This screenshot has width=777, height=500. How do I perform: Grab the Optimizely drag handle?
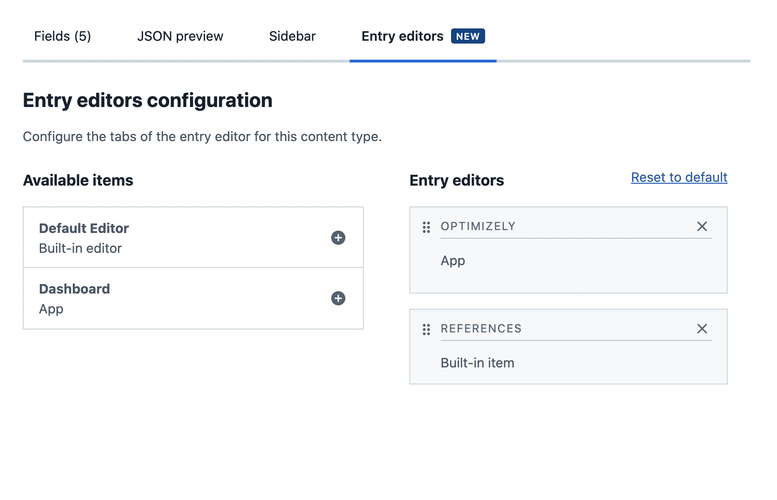click(426, 227)
